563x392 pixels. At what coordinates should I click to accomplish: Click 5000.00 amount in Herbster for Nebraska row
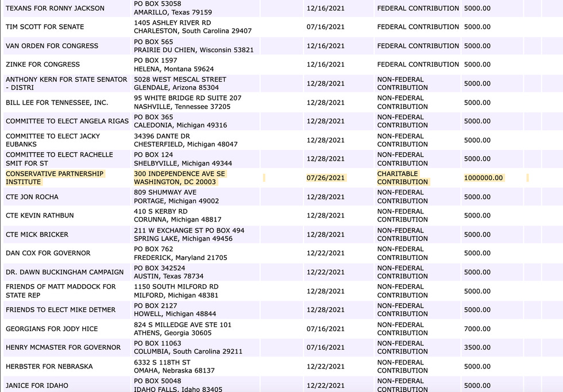(477, 367)
